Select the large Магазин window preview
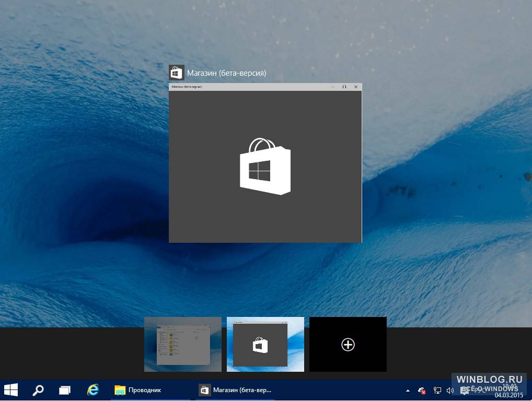The height and width of the screenshot is (401, 532). point(265,163)
